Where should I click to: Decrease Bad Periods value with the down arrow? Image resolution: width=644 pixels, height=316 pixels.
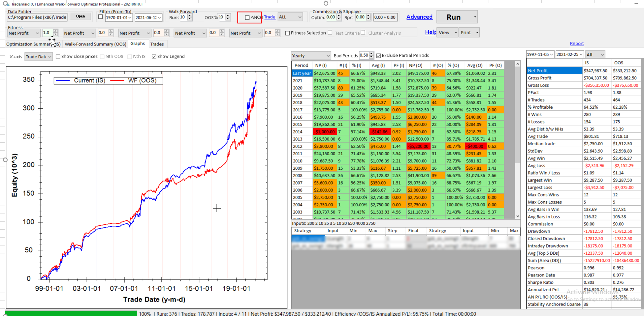pyautogui.click(x=371, y=57)
